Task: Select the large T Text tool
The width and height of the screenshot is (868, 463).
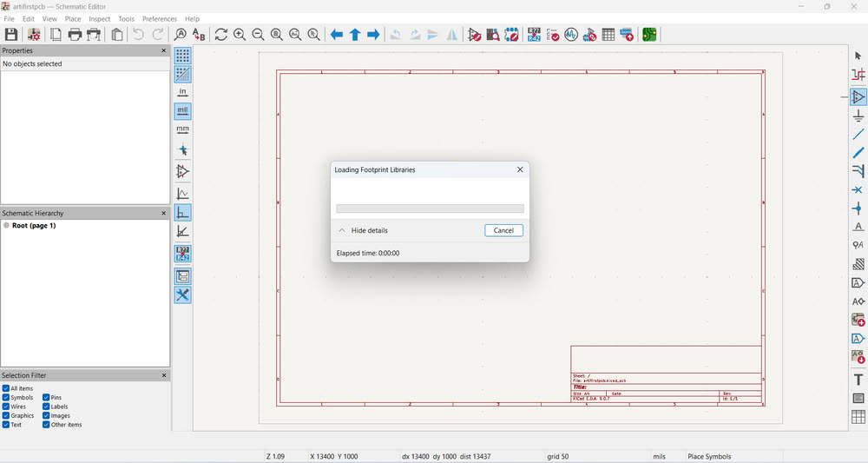Action: coord(858,380)
